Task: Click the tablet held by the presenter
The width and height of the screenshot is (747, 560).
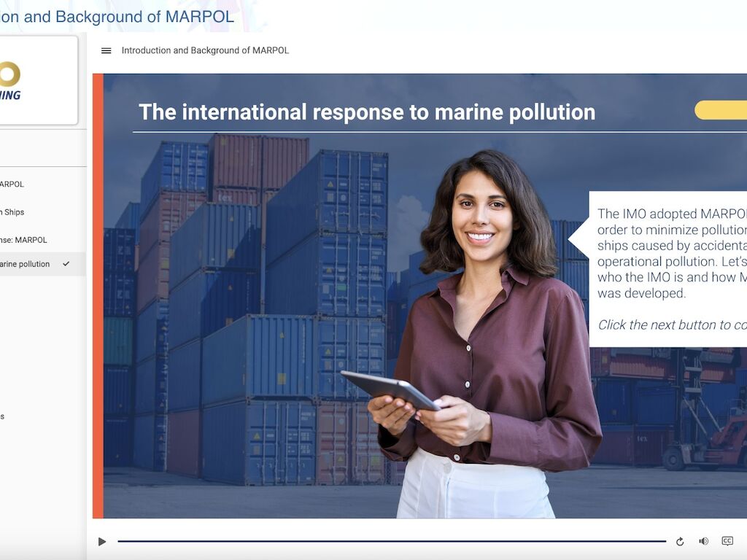Action: [390, 390]
